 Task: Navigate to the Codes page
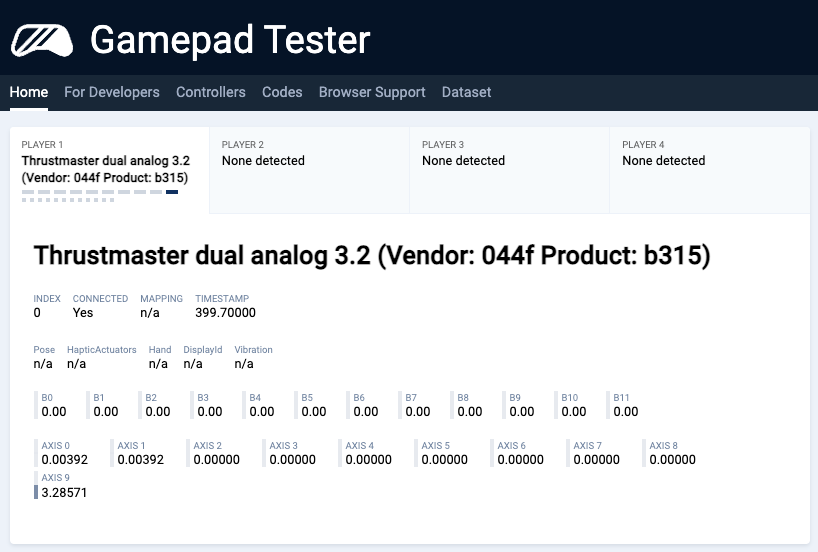282,92
